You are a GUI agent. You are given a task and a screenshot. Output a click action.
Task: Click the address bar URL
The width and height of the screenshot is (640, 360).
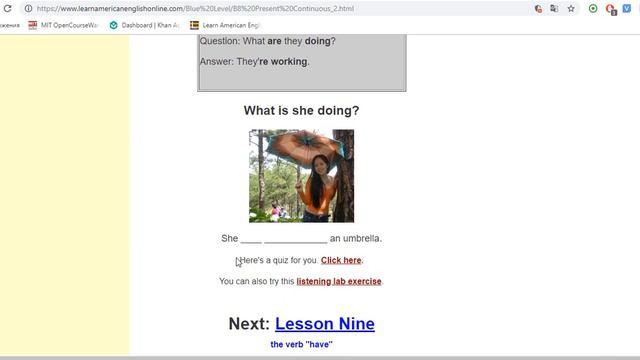[195, 8]
